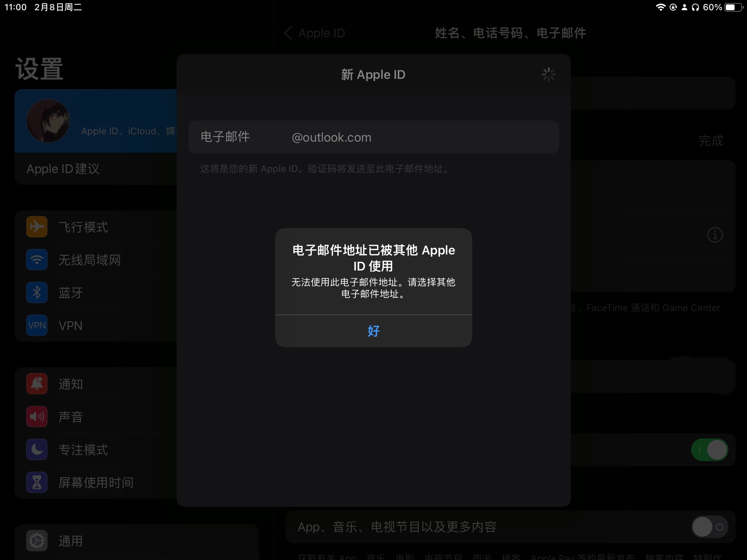Tap Screen Time (屏幕使用时间) hourglass icon
This screenshot has height=560, width=747.
pos(37,482)
